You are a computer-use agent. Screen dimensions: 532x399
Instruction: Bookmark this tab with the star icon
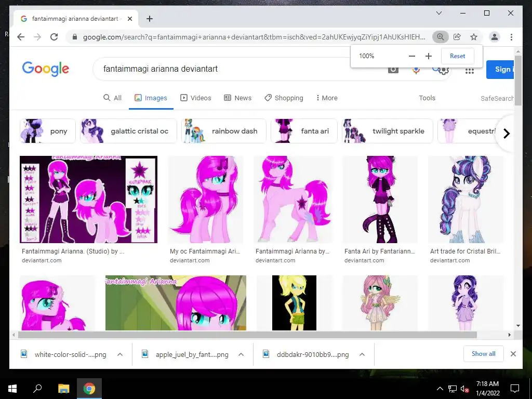[474, 37]
